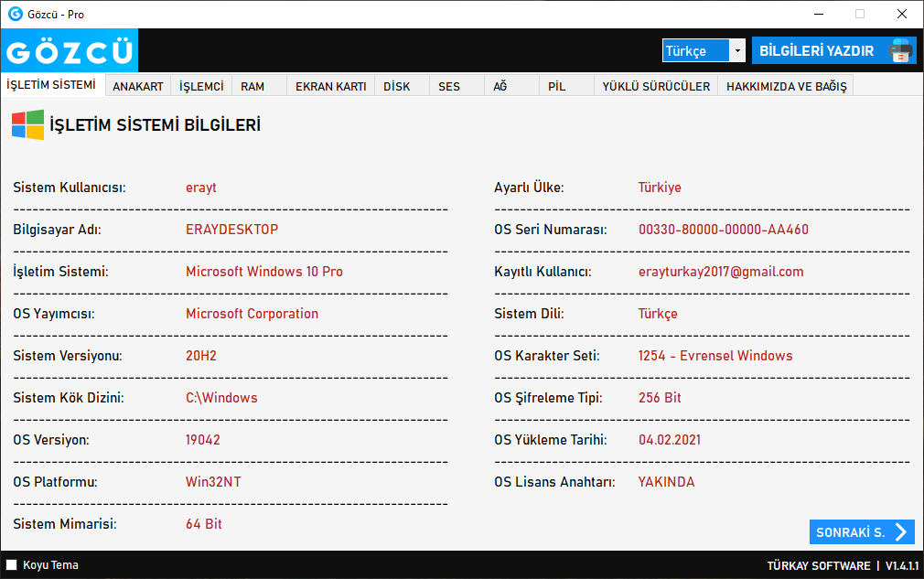
Task: Open the Türkçe language dropdown
Action: coord(704,50)
